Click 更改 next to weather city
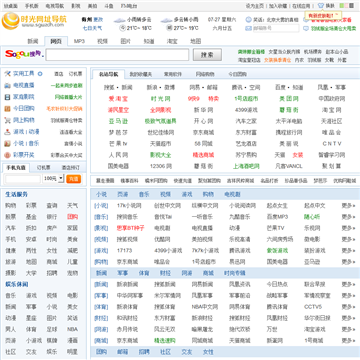Viewport: 360px width, 360px height. pyautogui.click(x=98, y=20)
